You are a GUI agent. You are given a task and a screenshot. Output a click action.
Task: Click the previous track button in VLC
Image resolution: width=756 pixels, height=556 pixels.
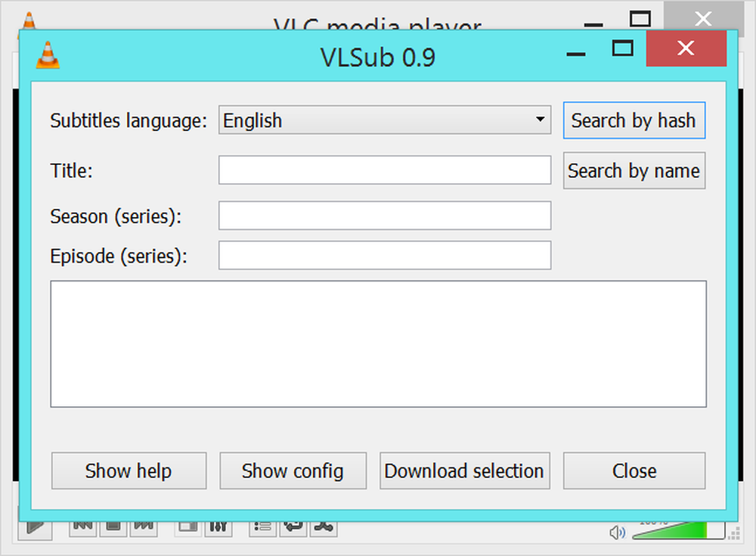[83, 528]
